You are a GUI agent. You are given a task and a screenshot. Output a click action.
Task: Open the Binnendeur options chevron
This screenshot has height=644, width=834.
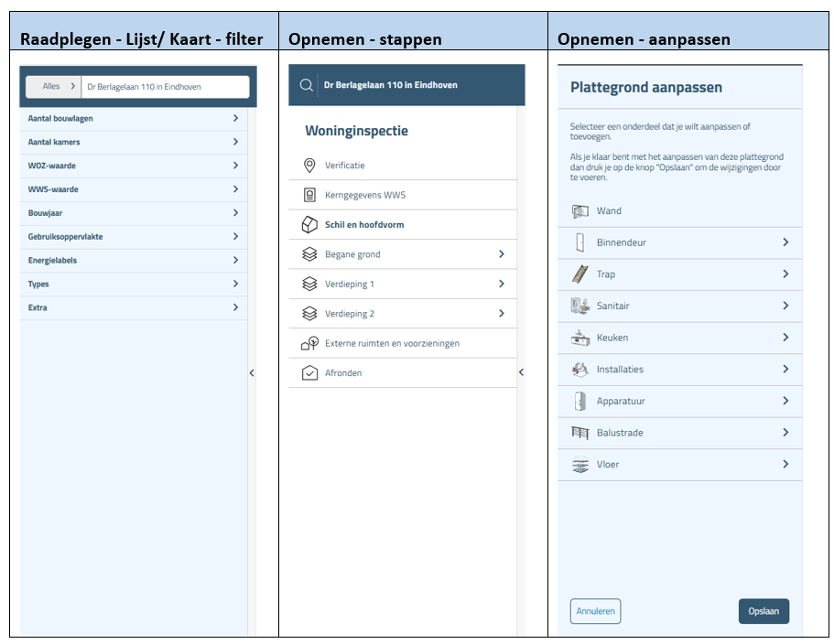(x=785, y=242)
